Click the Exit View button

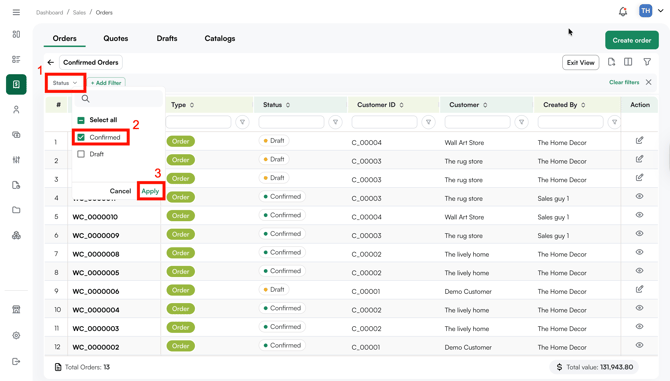(580, 62)
